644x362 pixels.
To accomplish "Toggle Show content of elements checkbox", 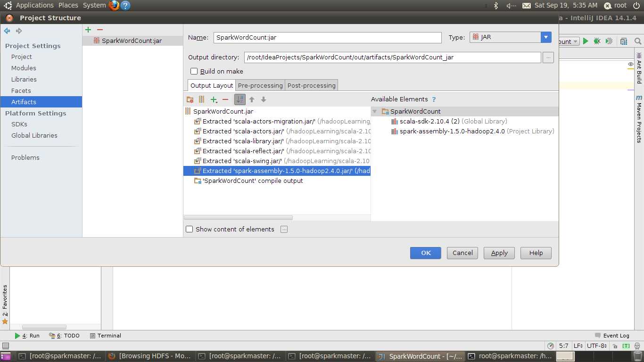I will tap(190, 230).
